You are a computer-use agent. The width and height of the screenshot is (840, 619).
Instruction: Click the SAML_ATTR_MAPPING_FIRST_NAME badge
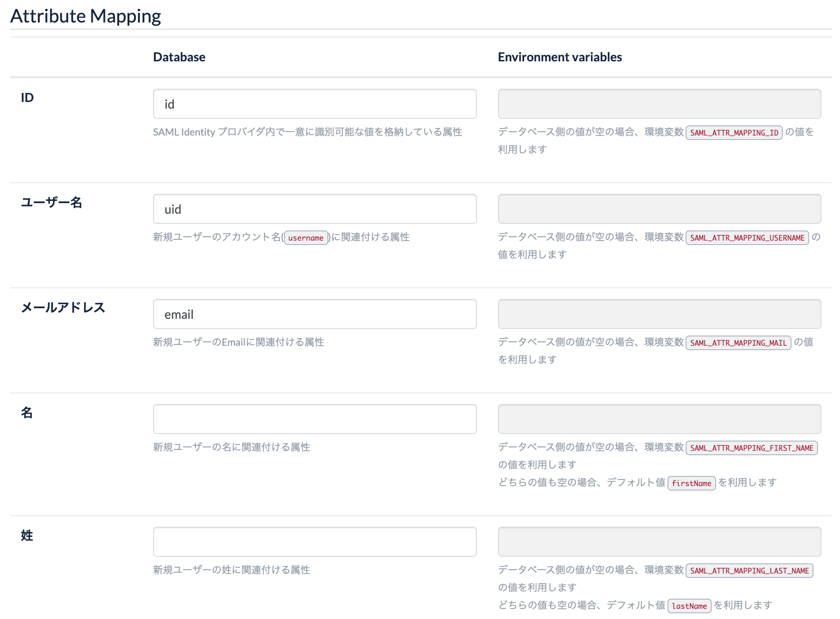(x=752, y=448)
